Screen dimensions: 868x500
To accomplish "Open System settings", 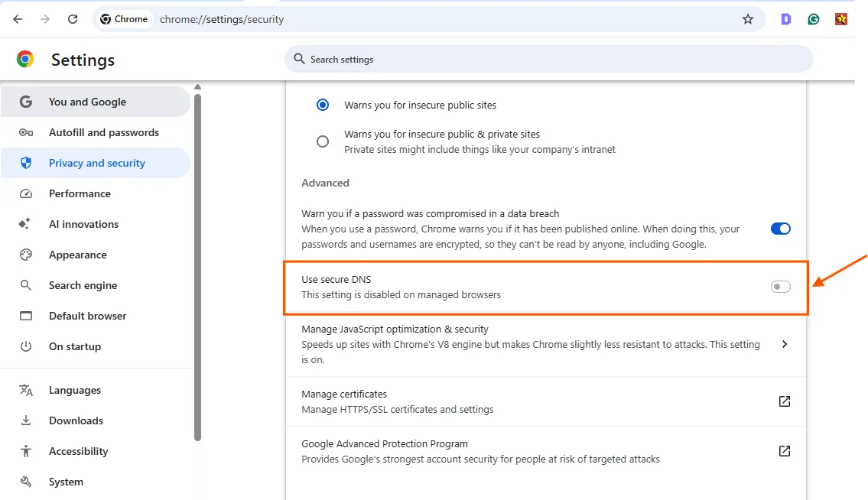I will [96, 482].
